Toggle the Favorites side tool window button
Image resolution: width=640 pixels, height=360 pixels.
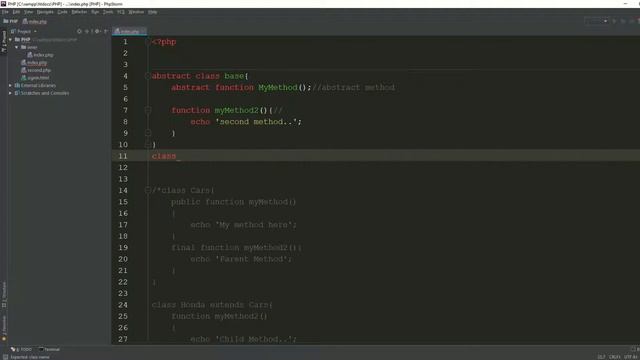click(4, 328)
